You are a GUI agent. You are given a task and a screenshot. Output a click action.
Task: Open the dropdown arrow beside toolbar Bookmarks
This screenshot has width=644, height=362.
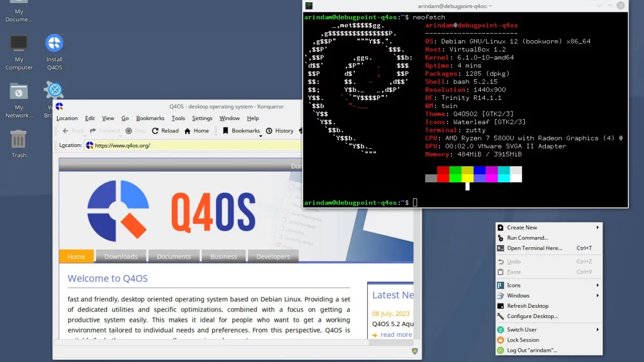[x=261, y=136]
